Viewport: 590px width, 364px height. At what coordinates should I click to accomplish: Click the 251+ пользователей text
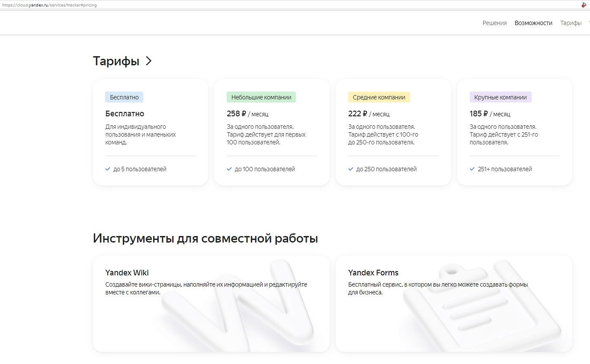(x=505, y=169)
